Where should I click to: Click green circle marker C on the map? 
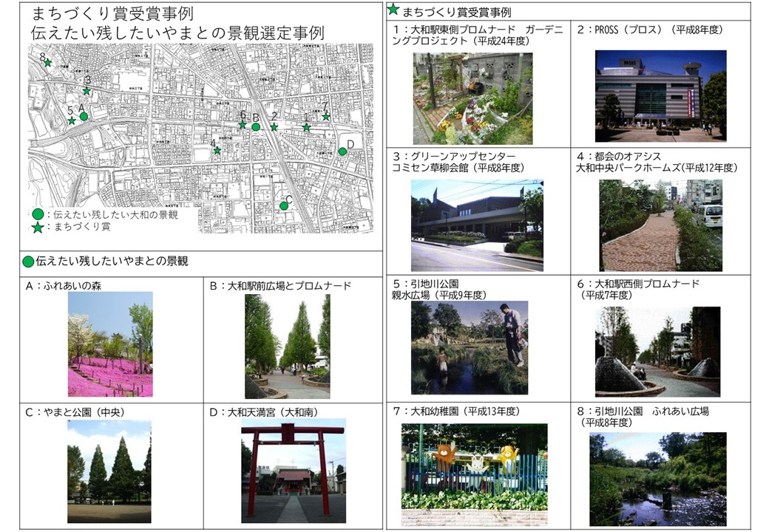pyautogui.click(x=284, y=206)
